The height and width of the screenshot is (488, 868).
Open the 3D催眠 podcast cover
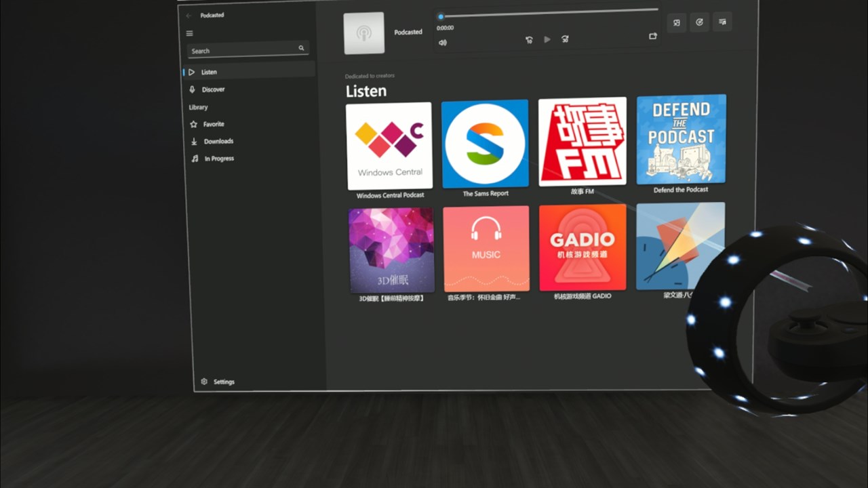(391, 250)
